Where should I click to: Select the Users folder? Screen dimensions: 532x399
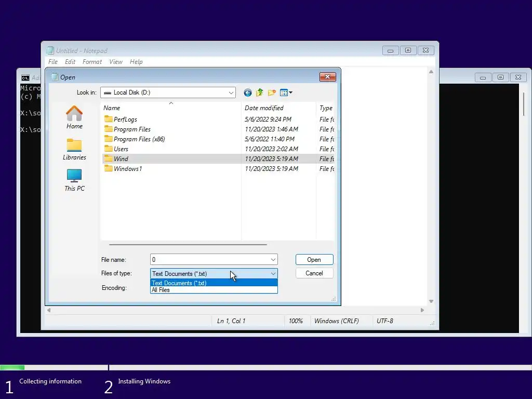(121, 149)
